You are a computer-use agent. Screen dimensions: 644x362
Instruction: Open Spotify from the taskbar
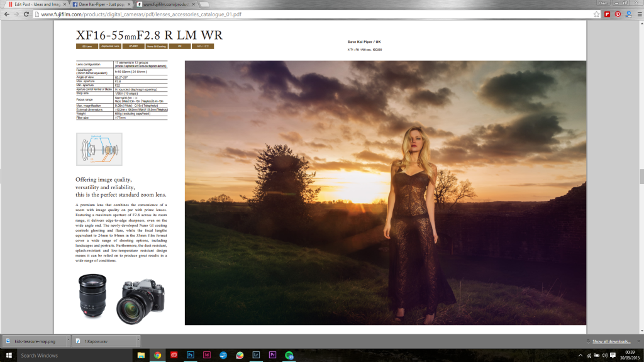[289, 355]
